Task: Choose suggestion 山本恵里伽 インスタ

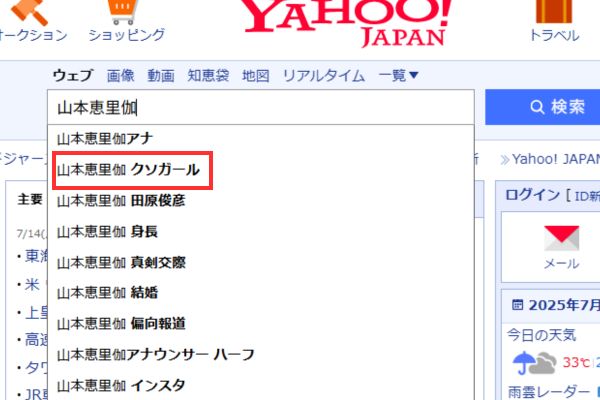Action: [261, 385]
